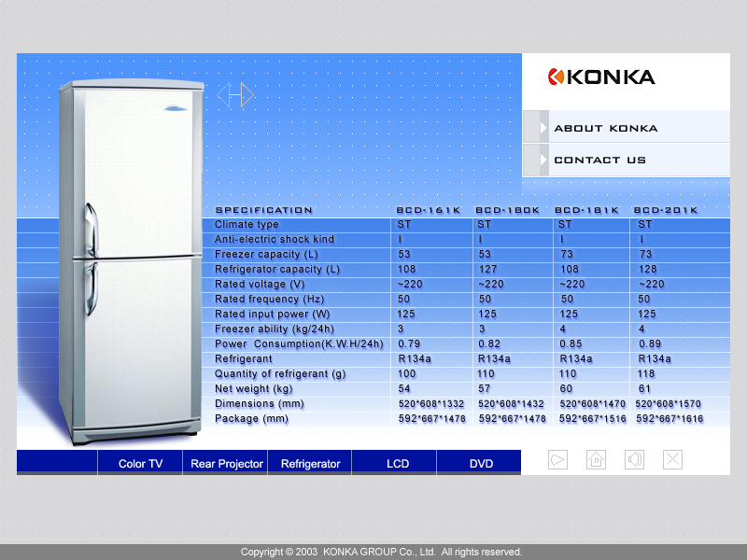Screen dimensions: 747x560
Task: Switch to the Rear Projector tab
Action: (x=226, y=463)
